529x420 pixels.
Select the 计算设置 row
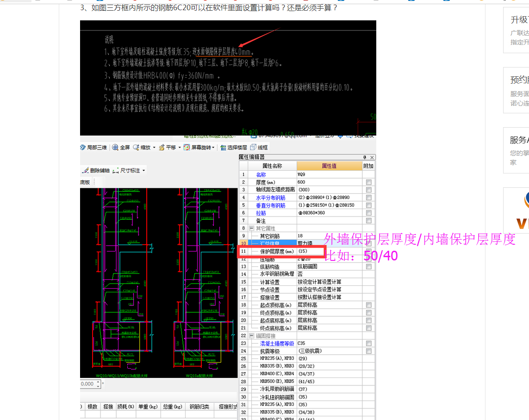pos(307,282)
